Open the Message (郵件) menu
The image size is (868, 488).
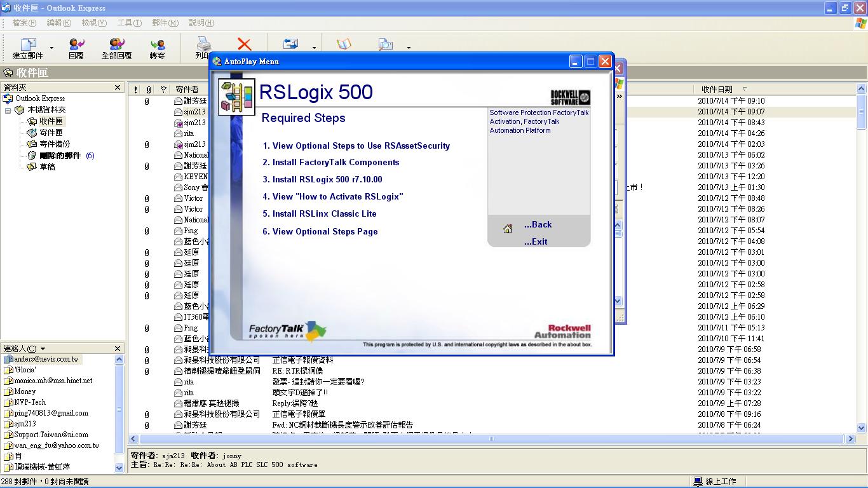(165, 23)
